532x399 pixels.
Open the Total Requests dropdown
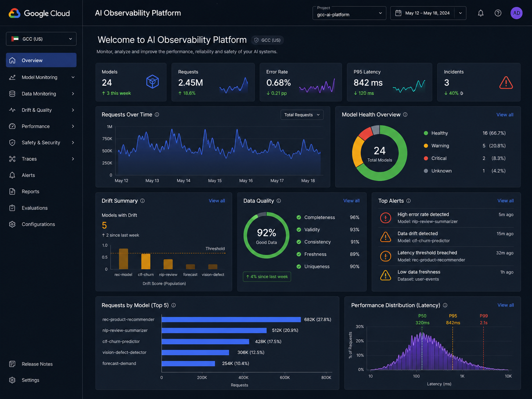(x=302, y=115)
